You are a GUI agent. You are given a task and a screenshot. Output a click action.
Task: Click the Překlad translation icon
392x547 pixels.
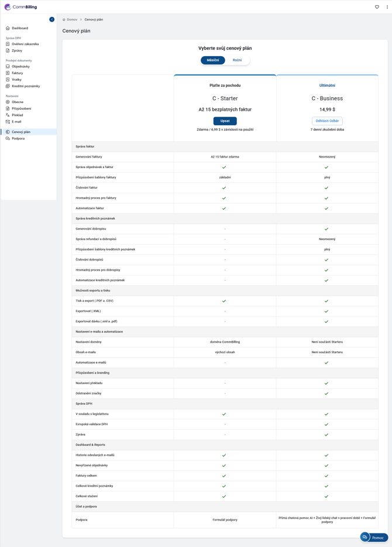[x=8, y=115]
